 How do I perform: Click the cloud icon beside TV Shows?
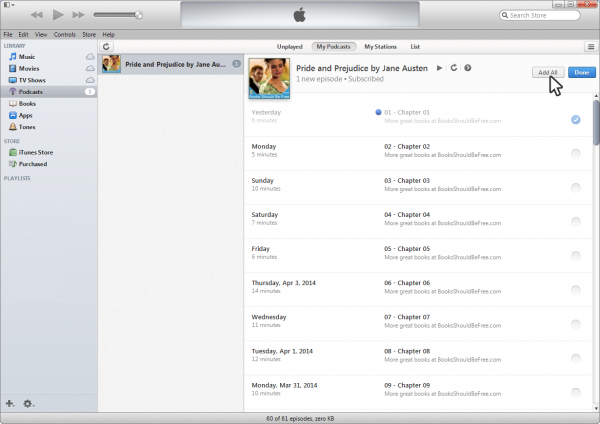[90, 80]
